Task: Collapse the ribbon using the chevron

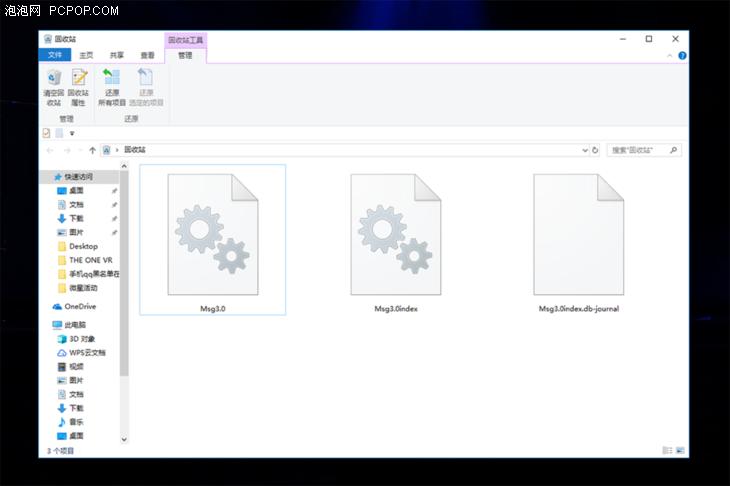Action: [x=670, y=56]
